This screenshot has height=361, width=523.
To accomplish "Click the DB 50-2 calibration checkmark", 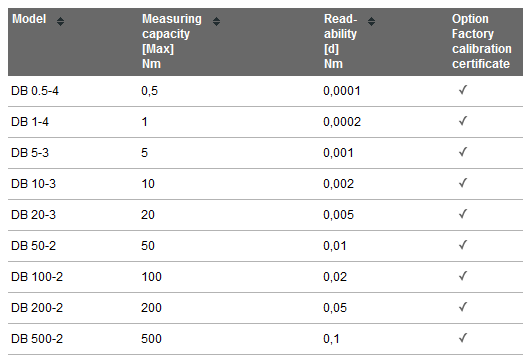I will (x=463, y=245).
